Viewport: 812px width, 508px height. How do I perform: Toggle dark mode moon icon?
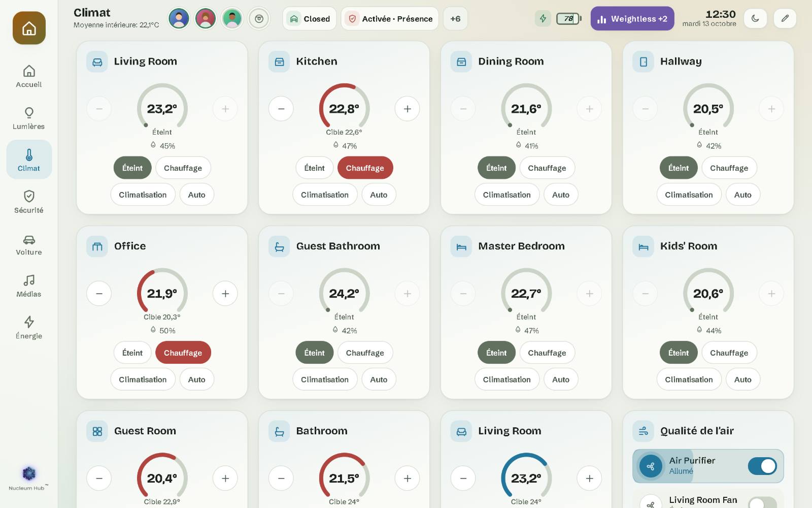755,19
